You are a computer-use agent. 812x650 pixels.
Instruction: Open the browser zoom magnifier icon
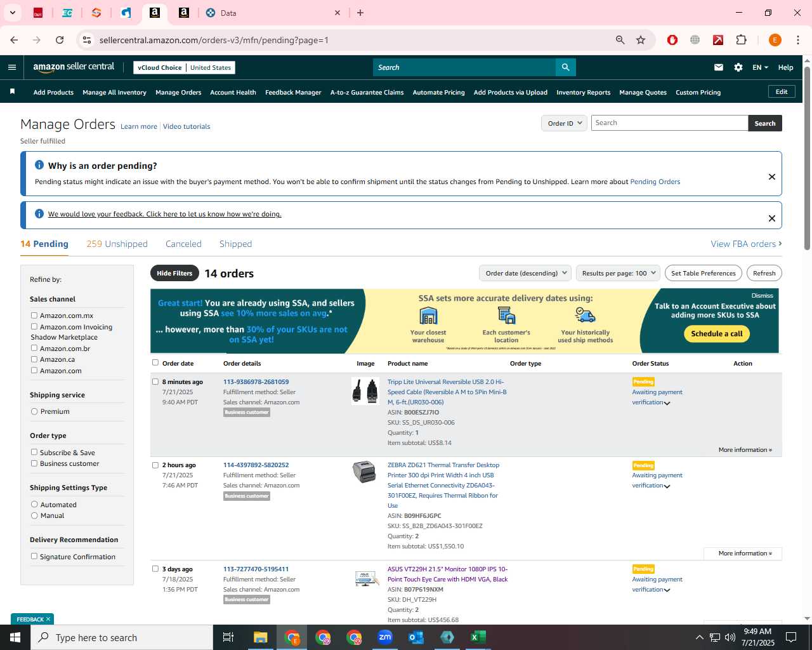620,40
